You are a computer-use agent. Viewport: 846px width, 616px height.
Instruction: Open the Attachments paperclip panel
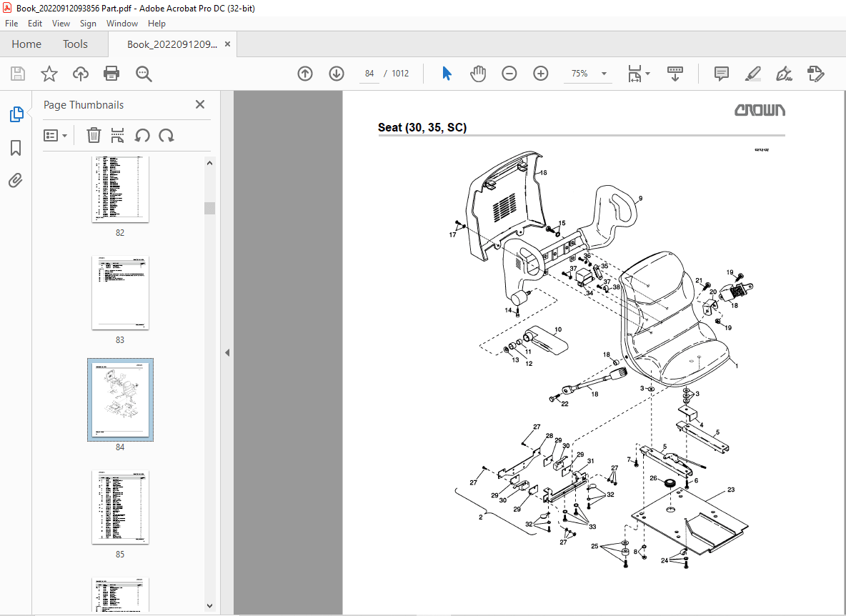pyautogui.click(x=16, y=180)
